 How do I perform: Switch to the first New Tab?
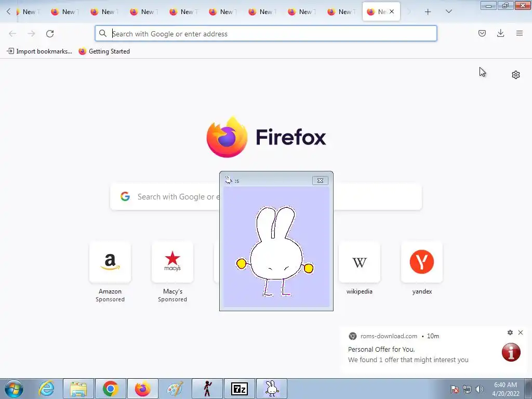click(29, 12)
